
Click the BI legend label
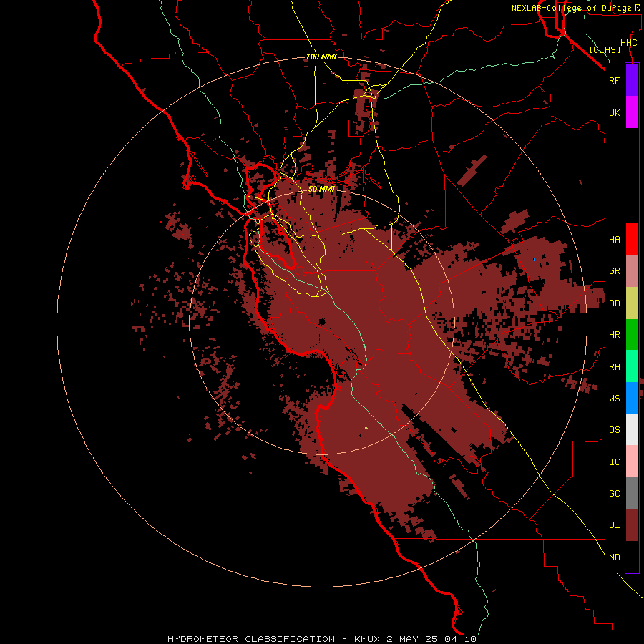pyautogui.click(x=615, y=525)
